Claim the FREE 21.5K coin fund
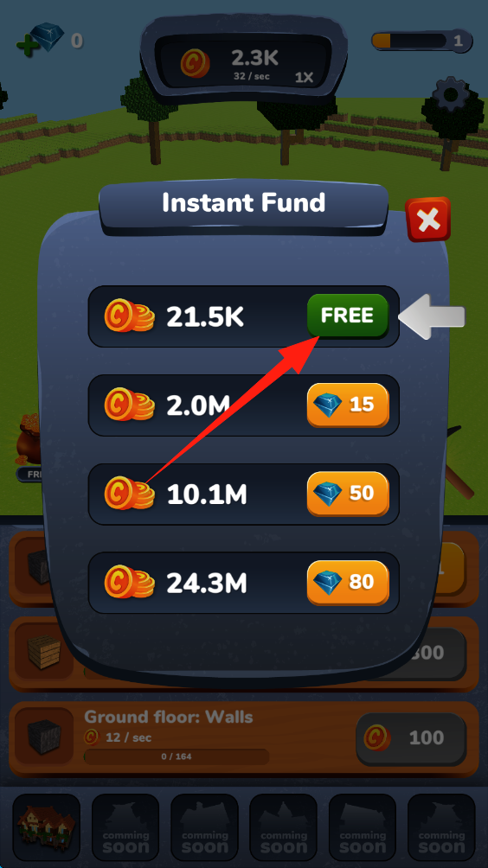This screenshot has width=488, height=868. [x=348, y=315]
